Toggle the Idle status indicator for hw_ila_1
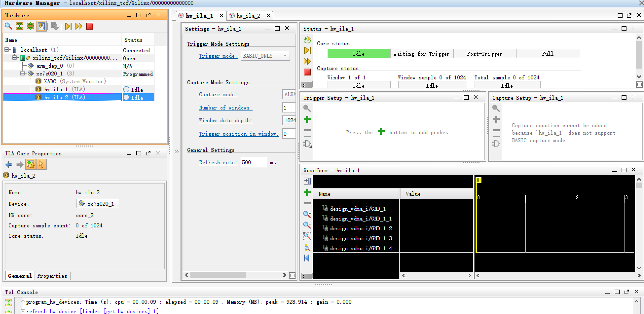The image size is (644, 314). pos(126,89)
